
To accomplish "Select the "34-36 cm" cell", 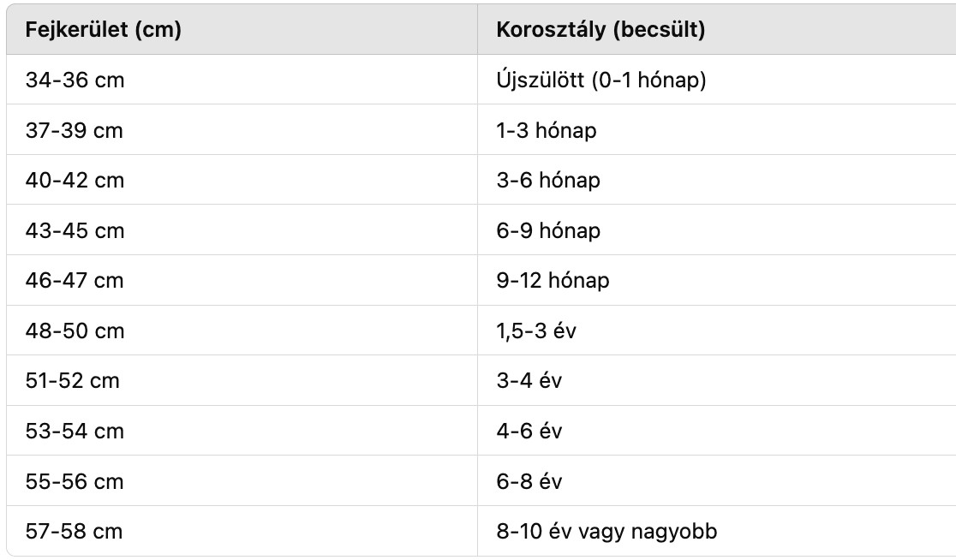I will 75,80.
